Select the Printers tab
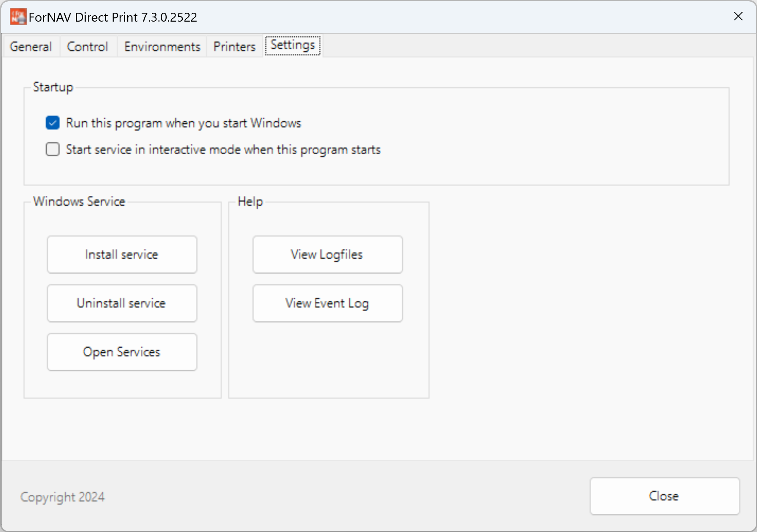 (x=235, y=46)
